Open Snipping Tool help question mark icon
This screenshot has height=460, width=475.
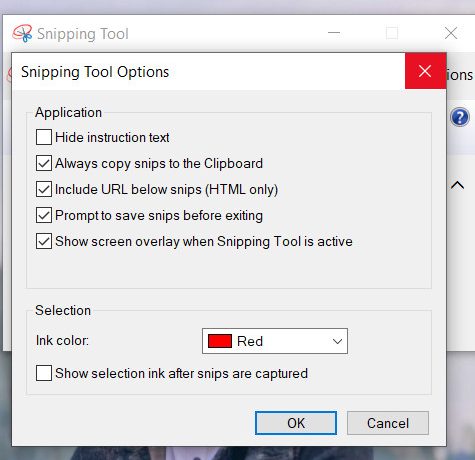coord(460,117)
